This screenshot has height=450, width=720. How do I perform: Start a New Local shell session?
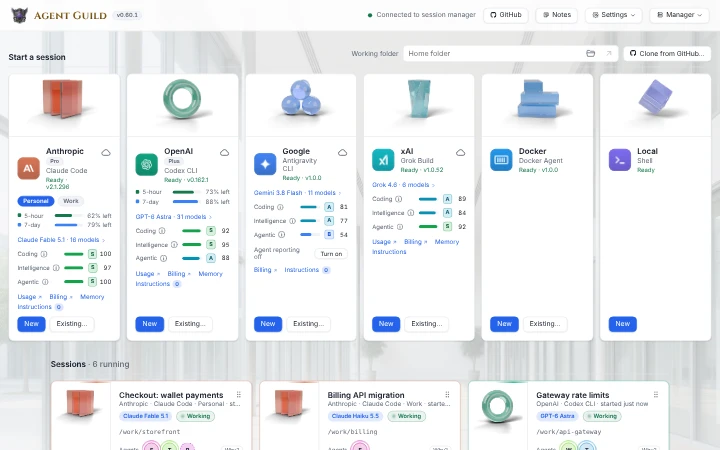point(623,324)
